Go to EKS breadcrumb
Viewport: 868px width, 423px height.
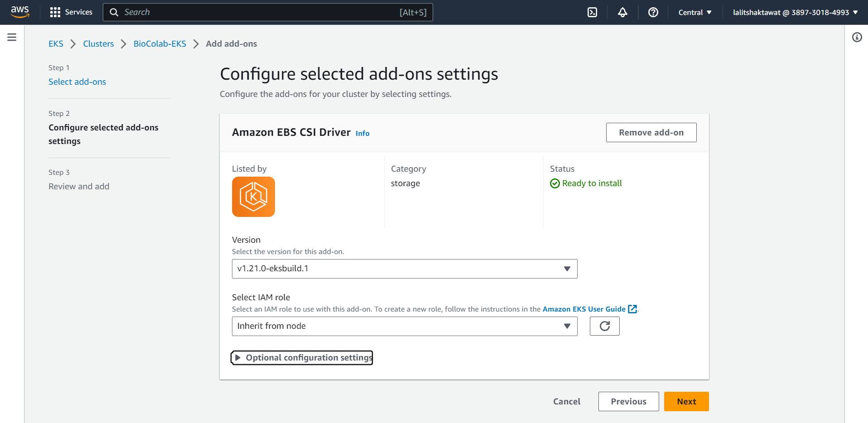tap(56, 44)
